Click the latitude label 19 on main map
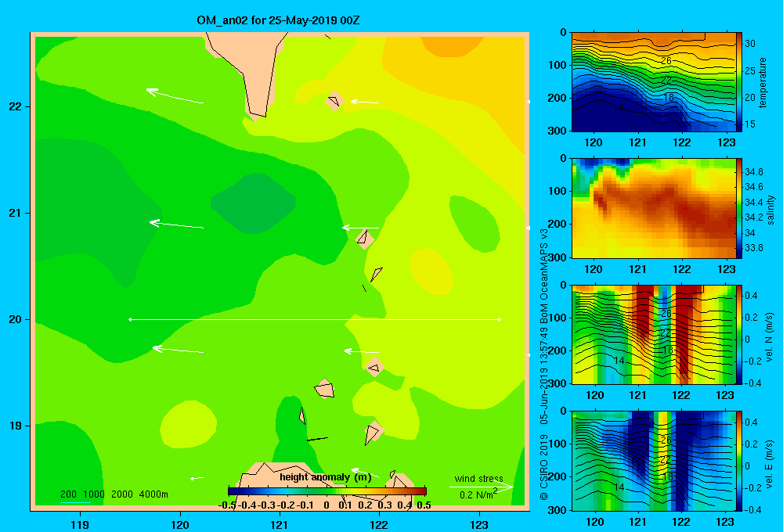Screen dimensions: 783x532 (x=16, y=426)
